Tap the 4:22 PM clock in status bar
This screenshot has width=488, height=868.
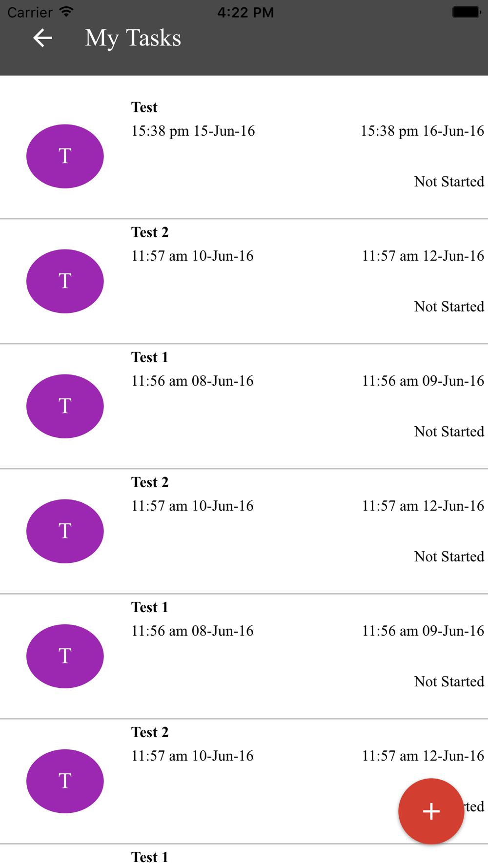point(245,12)
